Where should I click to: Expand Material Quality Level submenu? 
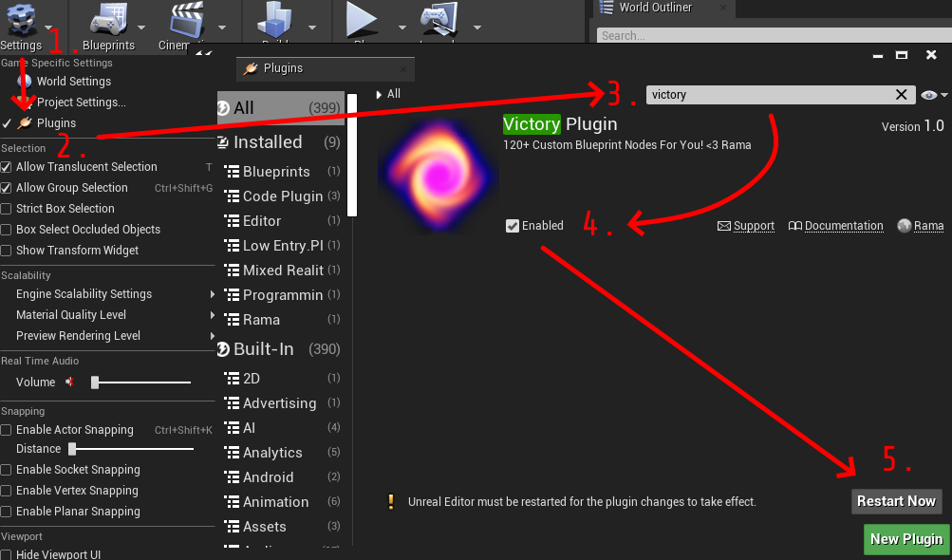coord(213,314)
